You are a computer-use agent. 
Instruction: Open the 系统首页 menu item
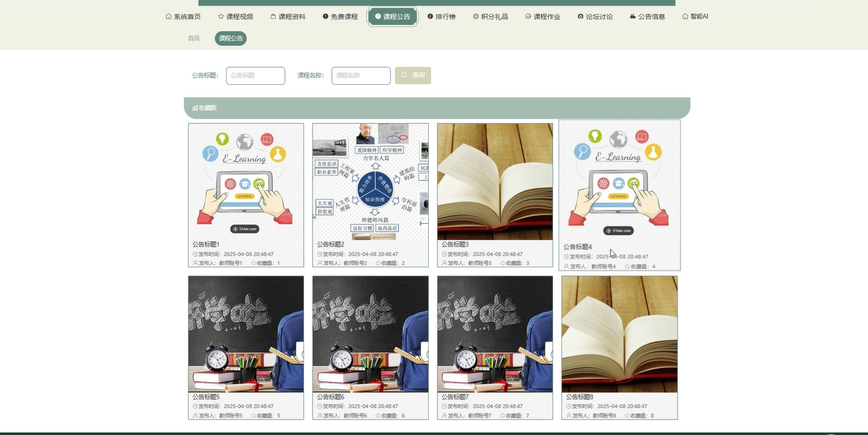tap(183, 17)
